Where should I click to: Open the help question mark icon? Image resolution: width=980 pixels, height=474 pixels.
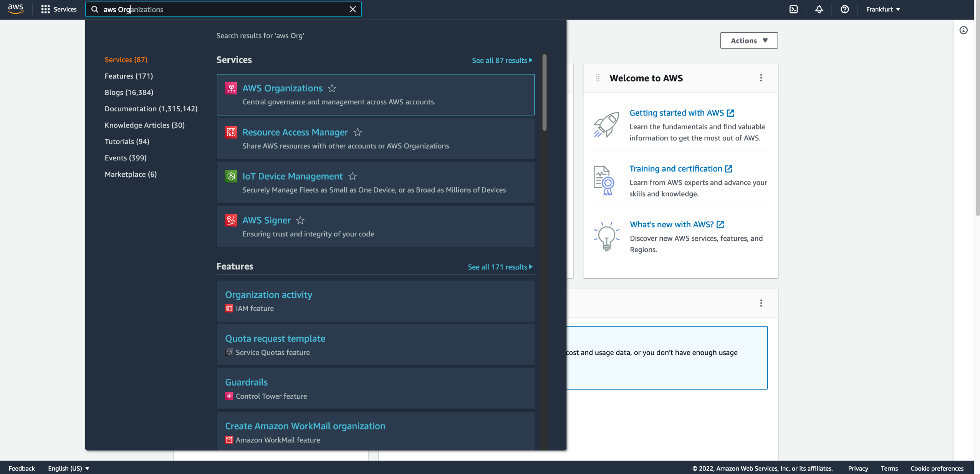coord(844,9)
